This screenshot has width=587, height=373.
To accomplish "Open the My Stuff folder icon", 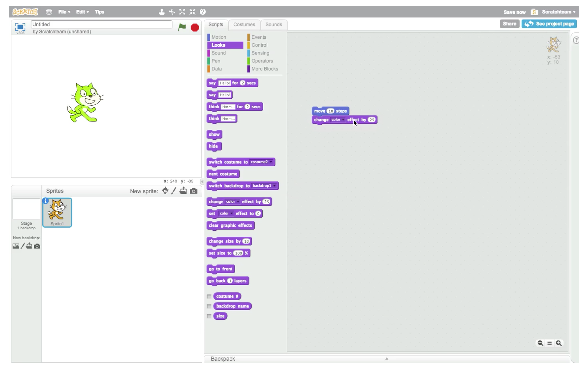I will (x=535, y=12).
